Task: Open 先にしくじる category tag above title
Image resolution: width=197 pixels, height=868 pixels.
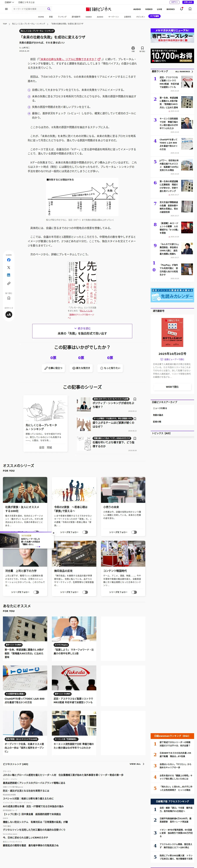Action: tap(37, 31)
